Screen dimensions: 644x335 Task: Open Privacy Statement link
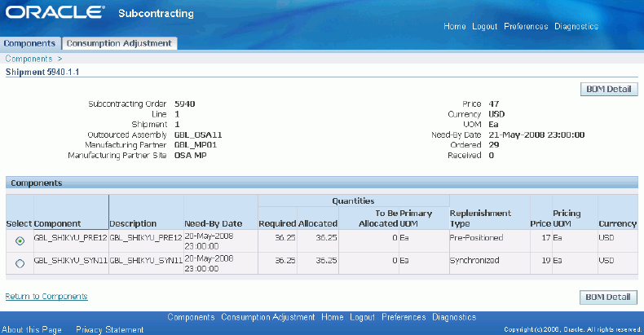110,329
